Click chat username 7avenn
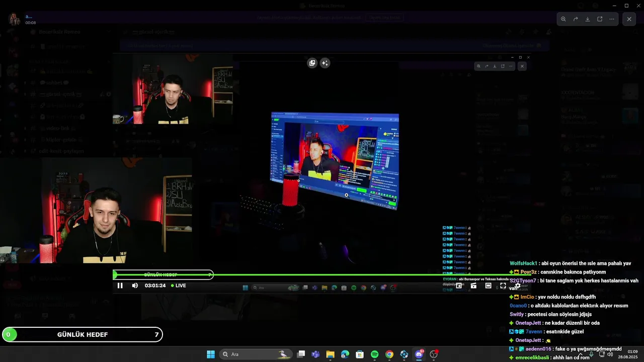Image resolution: width=644 pixels, height=362 pixels. tap(534, 332)
